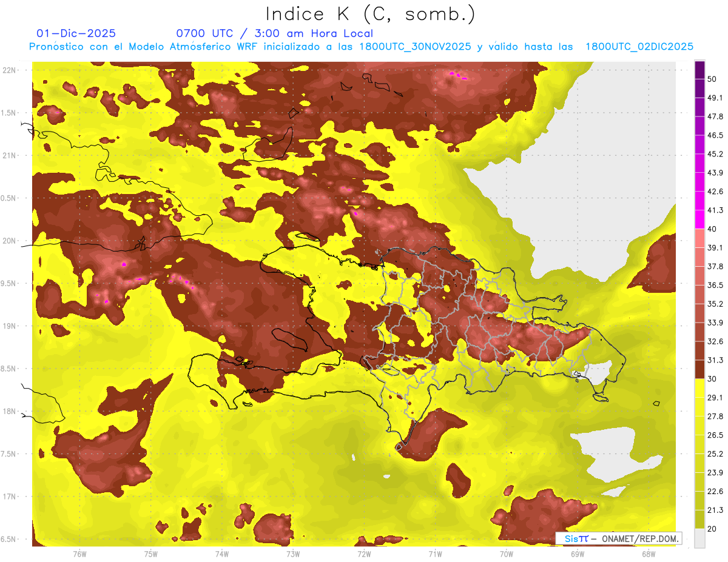
Task: Click the '8.5N' latitude tick label
Action: click(9, 369)
